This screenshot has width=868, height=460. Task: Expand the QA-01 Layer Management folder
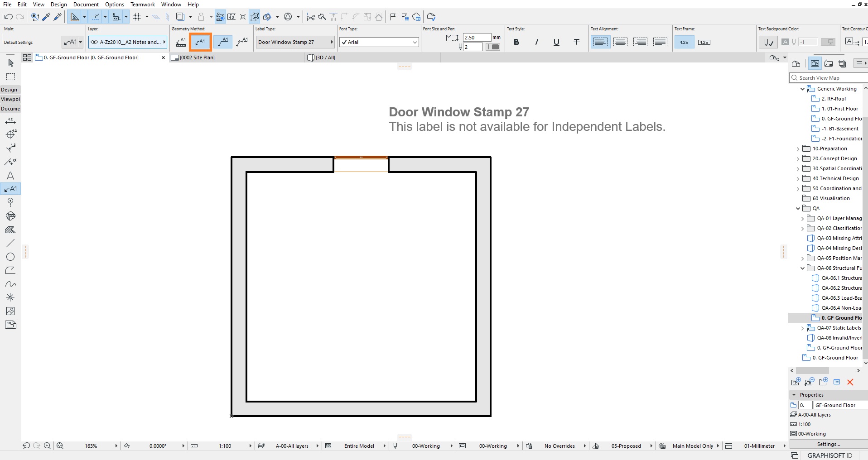pyautogui.click(x=803, y=219)
